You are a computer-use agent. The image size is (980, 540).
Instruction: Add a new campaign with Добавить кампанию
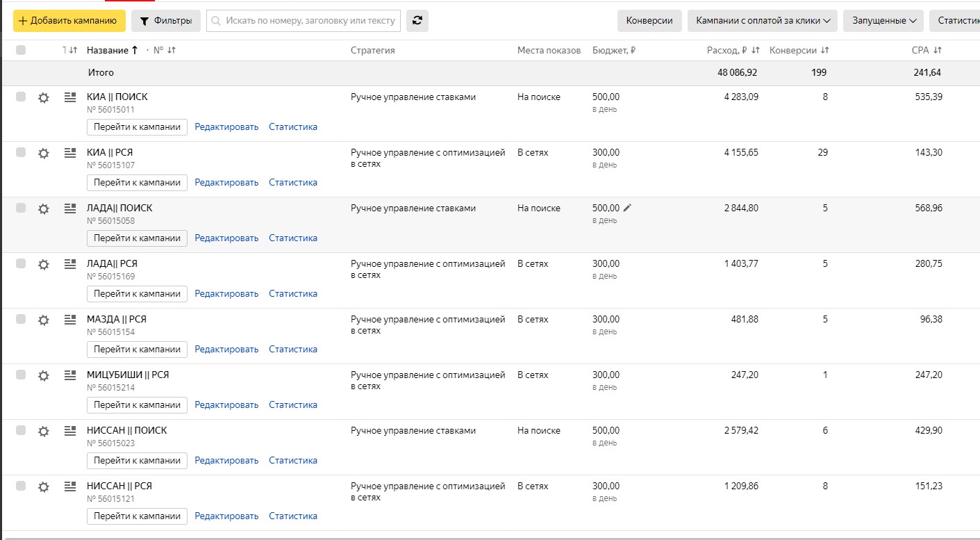click(69, 21)
